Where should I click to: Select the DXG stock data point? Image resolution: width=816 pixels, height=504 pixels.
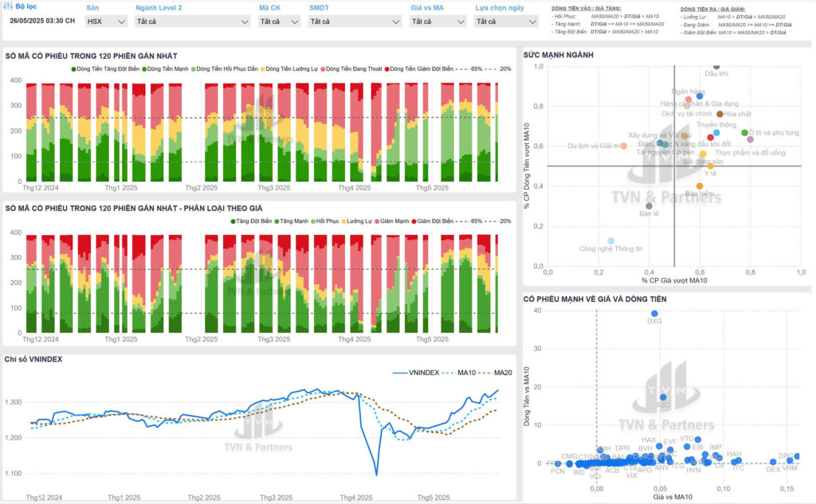[654, 314]
